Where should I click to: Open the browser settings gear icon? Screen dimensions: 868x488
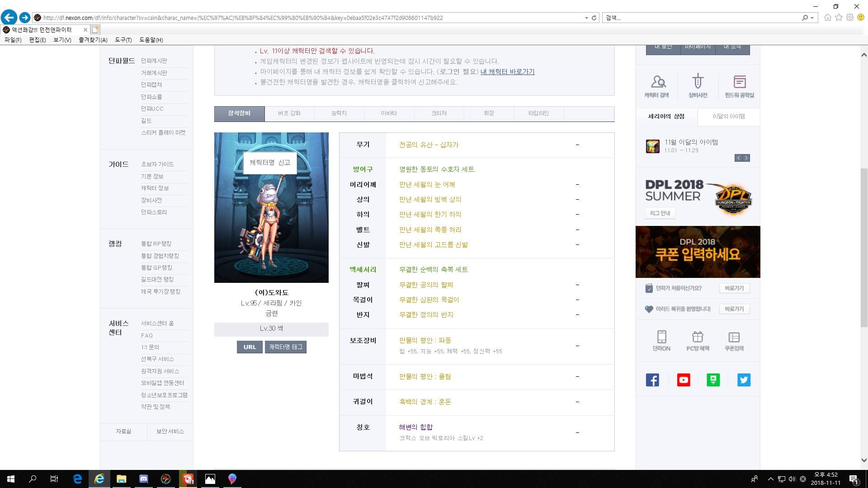point(850,18)
